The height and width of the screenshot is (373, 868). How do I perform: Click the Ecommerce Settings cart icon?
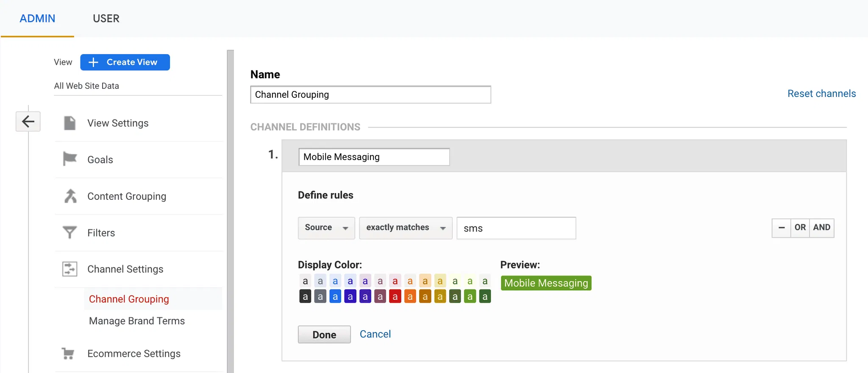[x=68, y=353]
